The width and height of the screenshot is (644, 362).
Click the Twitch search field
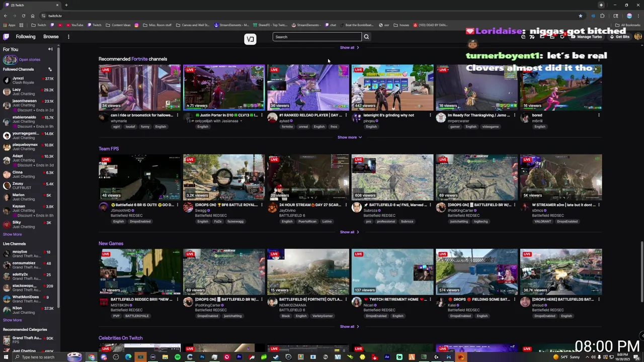coord(317,37)
